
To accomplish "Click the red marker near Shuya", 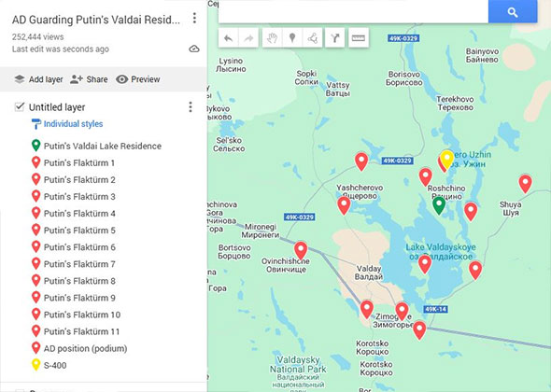I will pos(526,184).
